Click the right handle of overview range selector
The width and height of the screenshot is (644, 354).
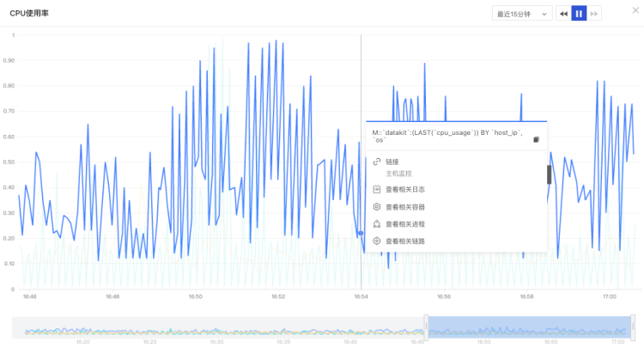[x=633, y=327]
